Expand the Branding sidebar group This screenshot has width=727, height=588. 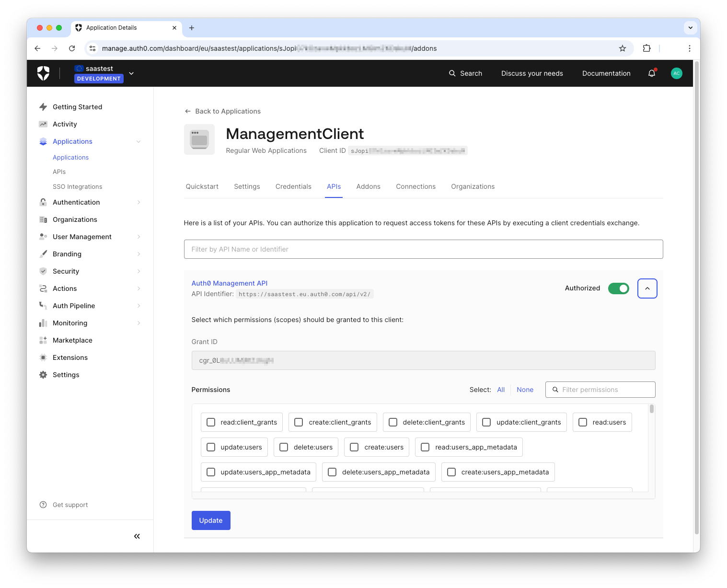(138, 254)
